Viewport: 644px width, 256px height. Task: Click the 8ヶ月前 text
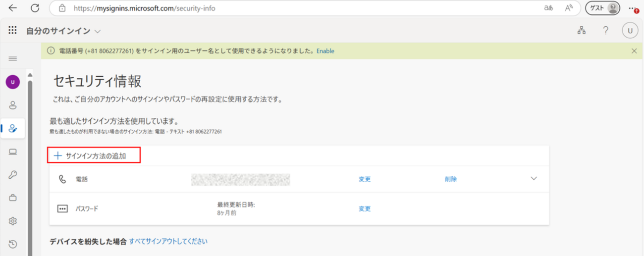(x=227, y=212)
